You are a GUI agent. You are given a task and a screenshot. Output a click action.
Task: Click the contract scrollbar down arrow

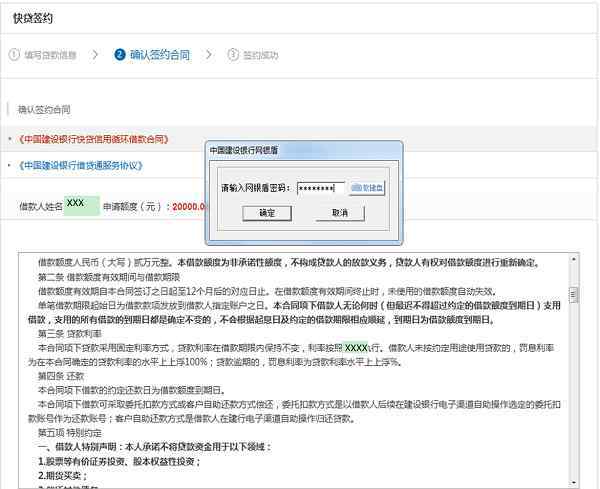(x=573, y=482)
